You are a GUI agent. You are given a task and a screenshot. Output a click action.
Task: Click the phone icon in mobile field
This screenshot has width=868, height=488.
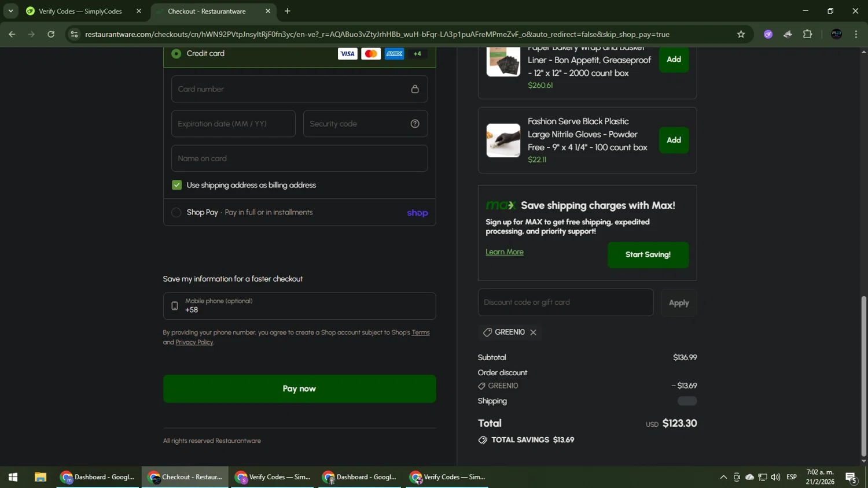click(x=174, y=306)
